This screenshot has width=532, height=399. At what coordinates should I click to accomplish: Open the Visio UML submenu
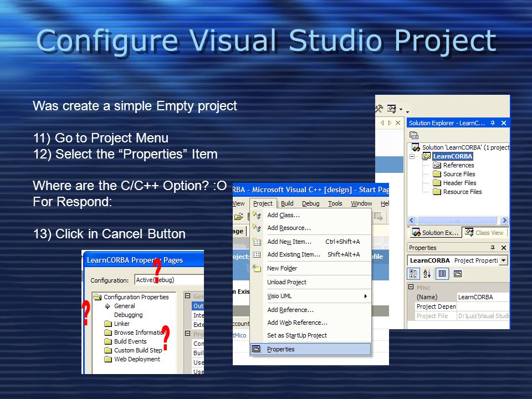pos(310,296)
